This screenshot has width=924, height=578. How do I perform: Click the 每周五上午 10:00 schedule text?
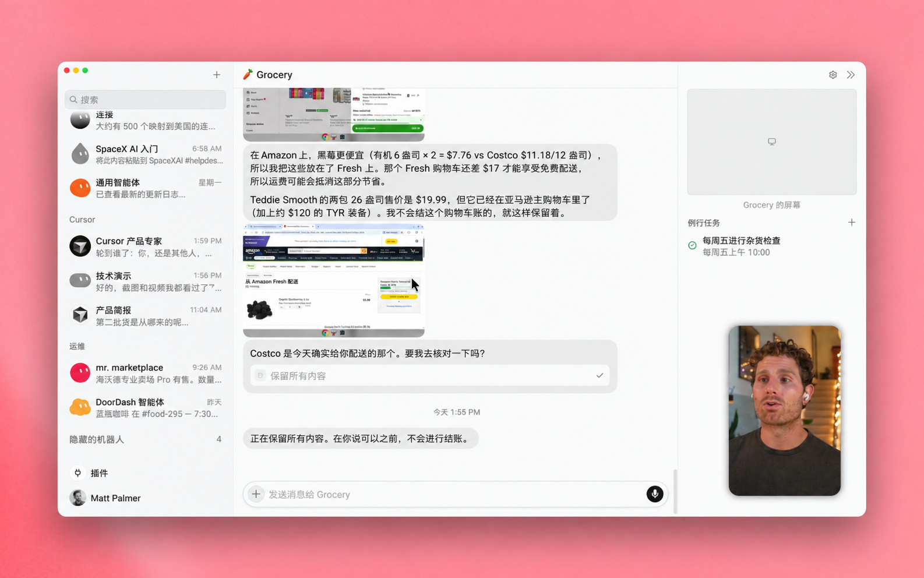736,252
